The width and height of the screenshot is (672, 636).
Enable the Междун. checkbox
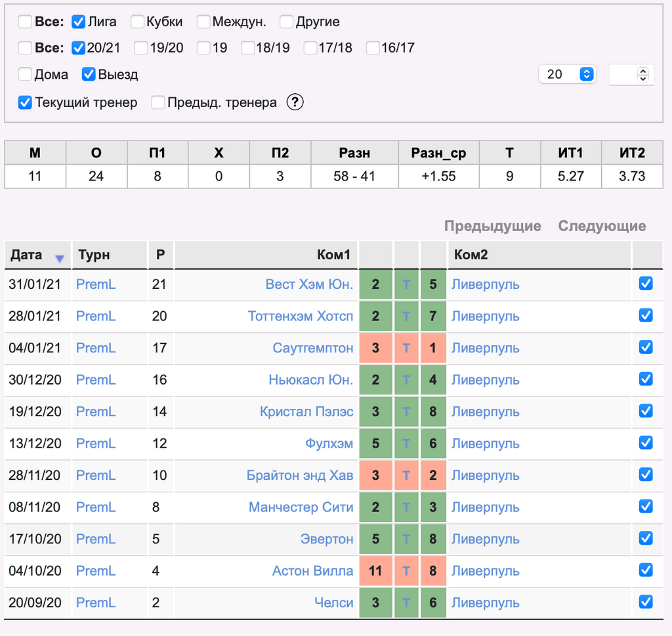(x=203, y=22)
